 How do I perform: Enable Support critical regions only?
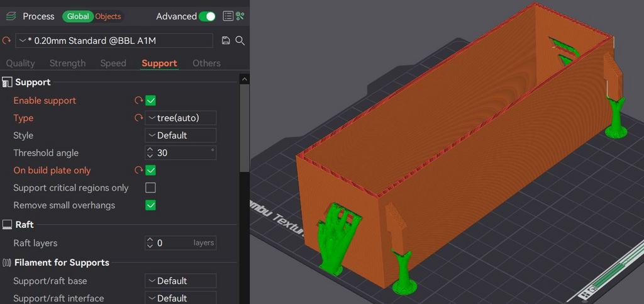(151, 188)
